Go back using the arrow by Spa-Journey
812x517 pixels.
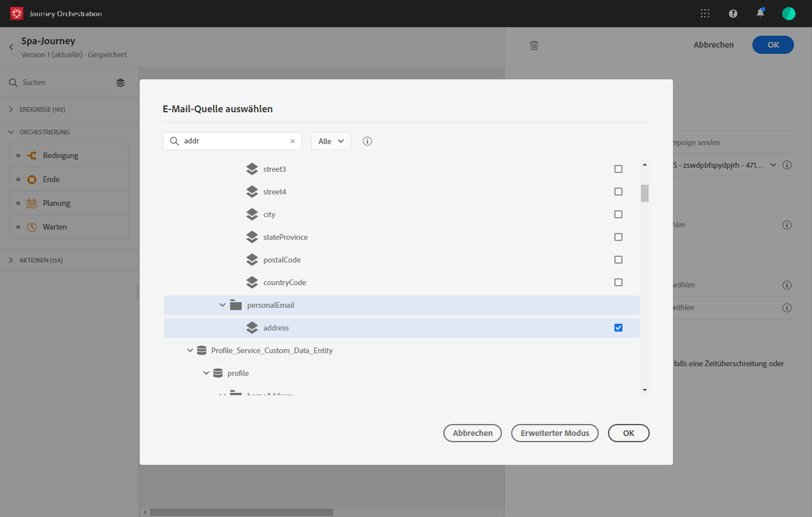click(x=11, y=47)
